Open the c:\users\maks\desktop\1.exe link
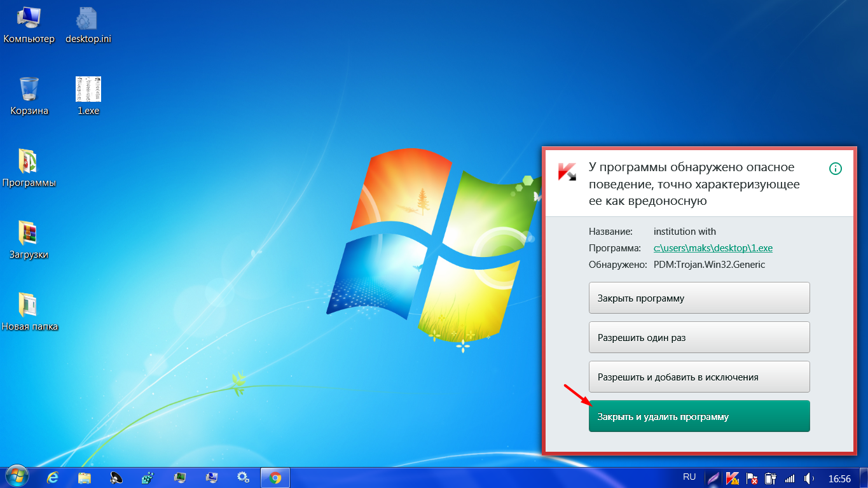 click(x=713, y=247)
